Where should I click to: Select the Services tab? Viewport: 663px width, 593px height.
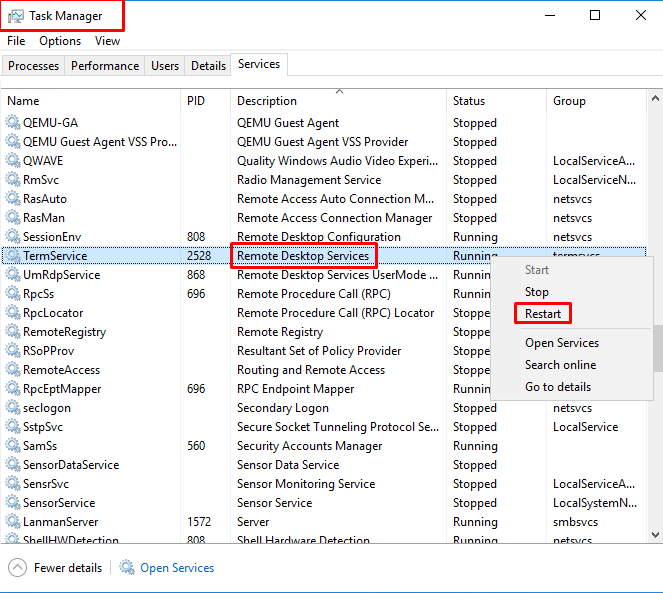(259, 64)
